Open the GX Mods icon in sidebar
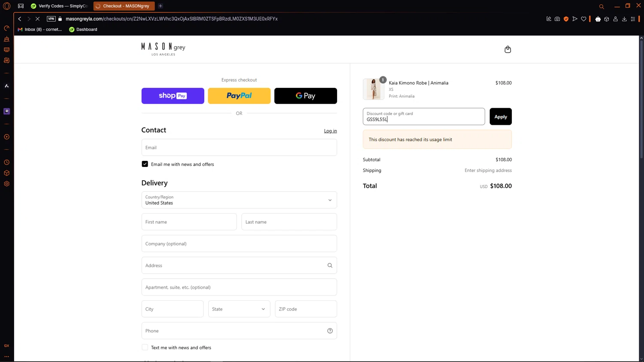Image resolution: width=644 pixels, height=362 pixels. click(x=6, y=60)
